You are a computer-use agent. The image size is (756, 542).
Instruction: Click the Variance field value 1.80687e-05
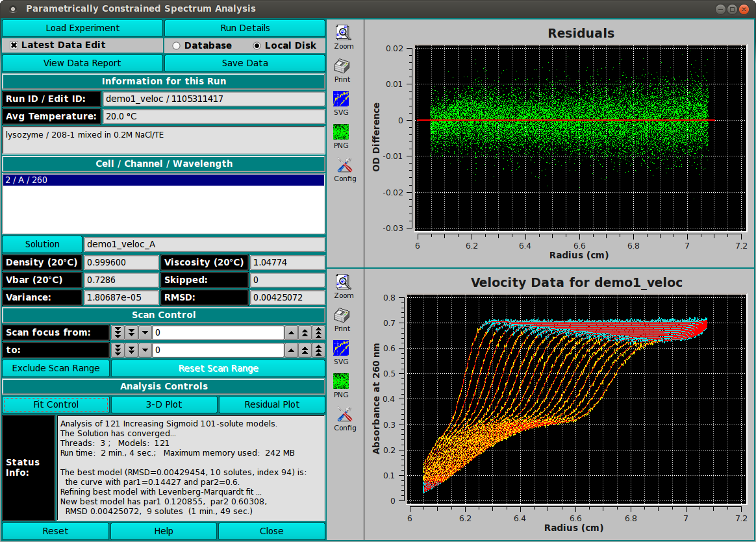tap(121, 297)
